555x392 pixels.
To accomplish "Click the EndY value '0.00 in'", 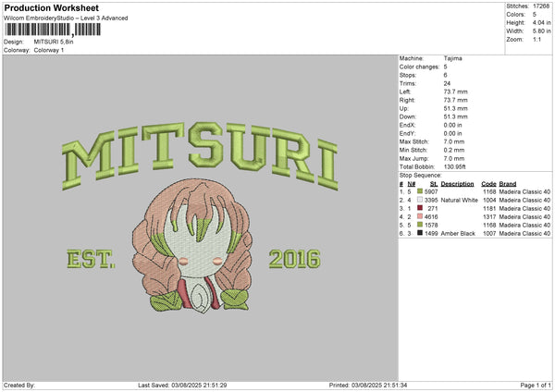I will [x=452, y=133].
